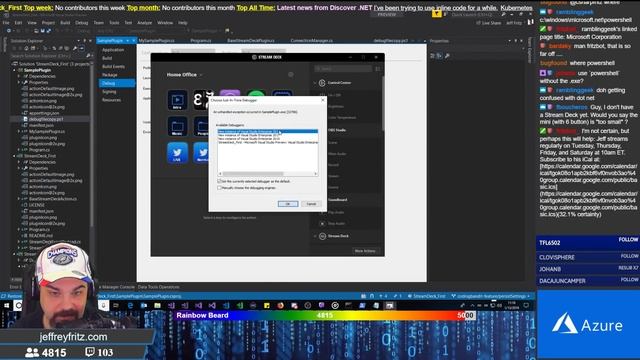Click the Twitter LIVE key in Stream Deck

[177, 153]
